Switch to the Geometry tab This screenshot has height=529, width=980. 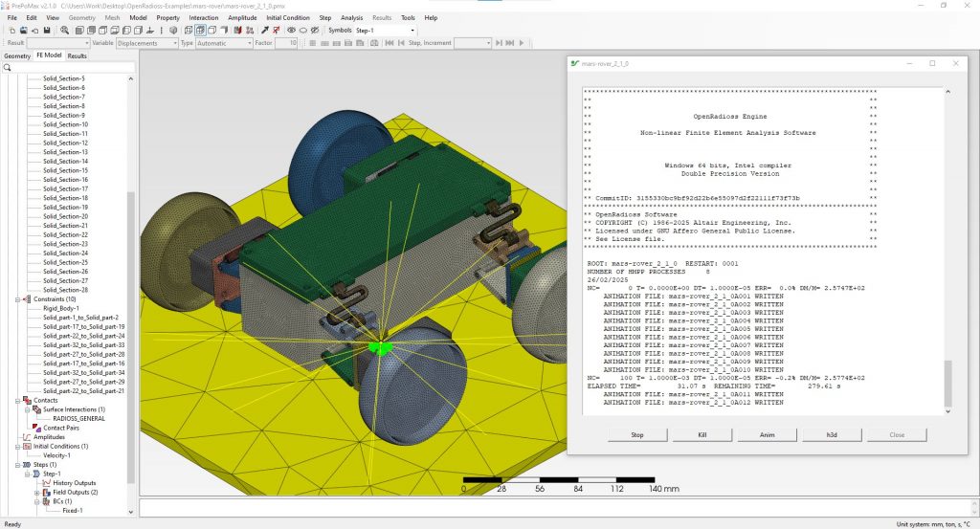click(17, 55)
